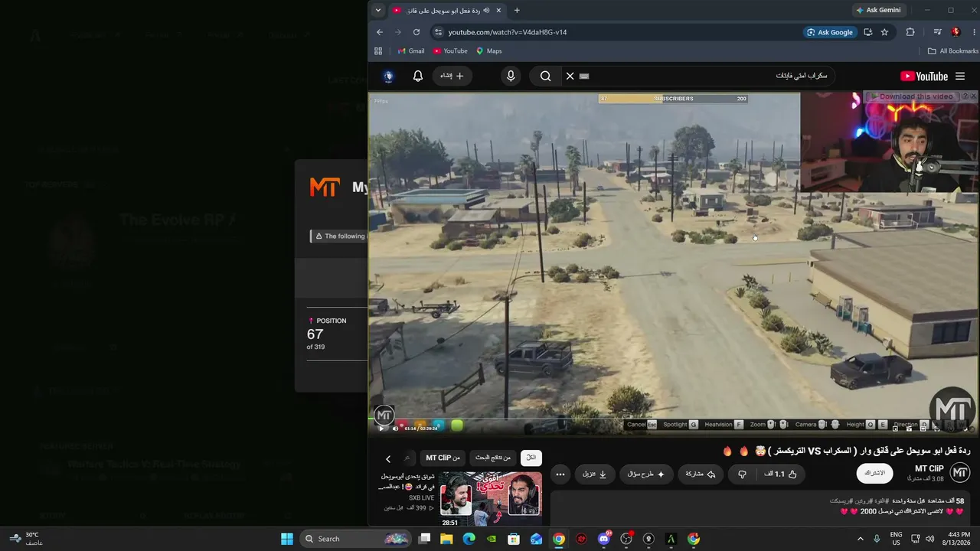
Task: Click the MT channel watermark on video
Action: tap(952, 409)
